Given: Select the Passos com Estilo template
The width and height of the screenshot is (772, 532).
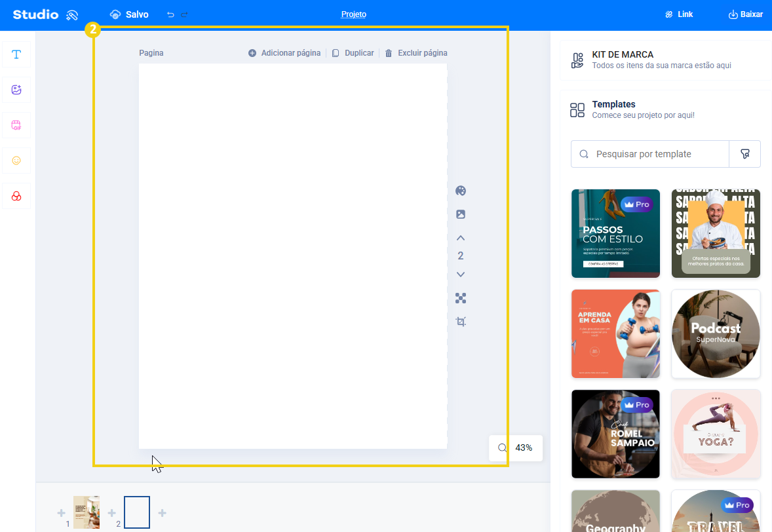Looking at the screenshot, I should click(x=615, y=233).
